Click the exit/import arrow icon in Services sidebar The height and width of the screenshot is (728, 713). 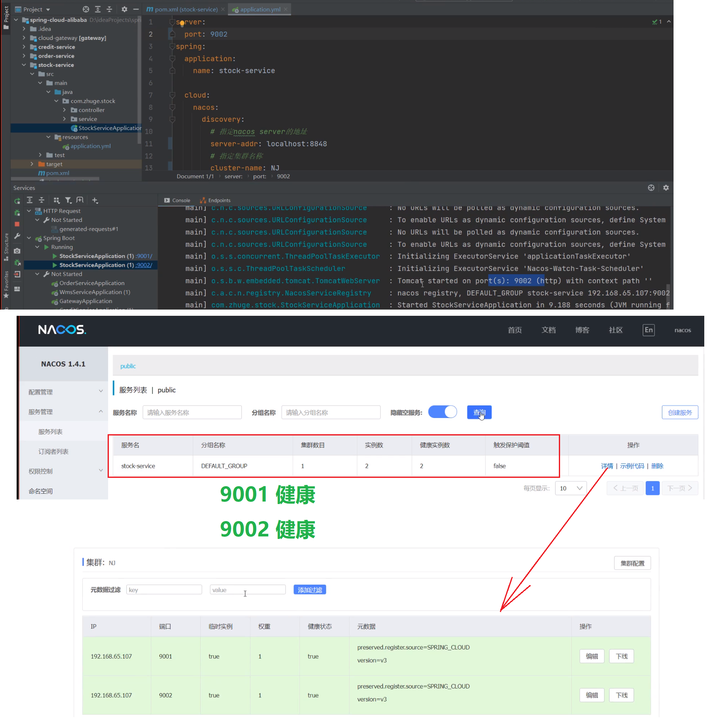click(17, 274)
